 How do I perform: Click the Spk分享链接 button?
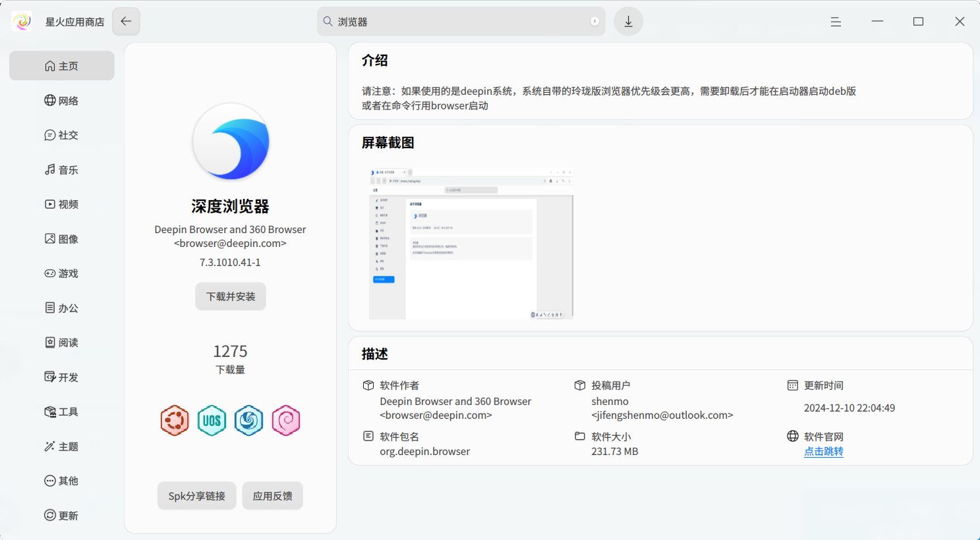pyautogui.click(x=197, y=496)
